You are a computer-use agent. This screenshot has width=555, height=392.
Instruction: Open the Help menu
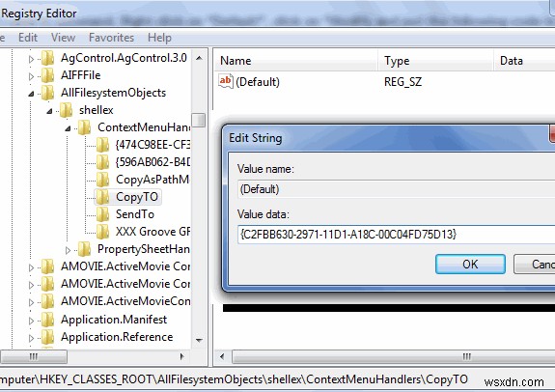pos(159,38)
